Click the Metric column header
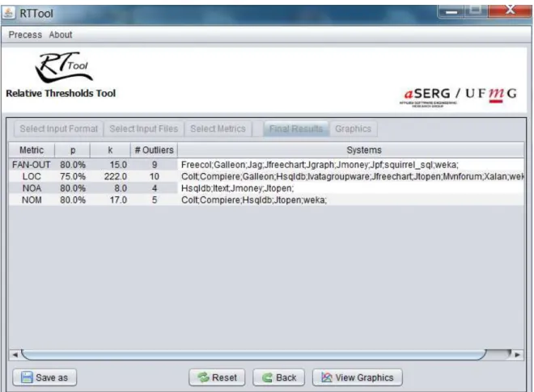This screenshot has width=534, height=392. click(32, 150)
